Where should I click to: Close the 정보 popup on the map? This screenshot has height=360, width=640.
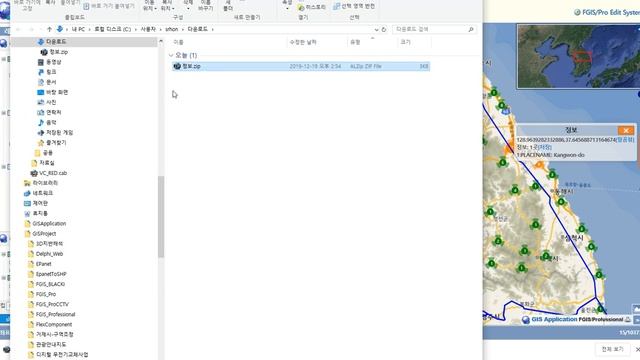tap(626, 130)
